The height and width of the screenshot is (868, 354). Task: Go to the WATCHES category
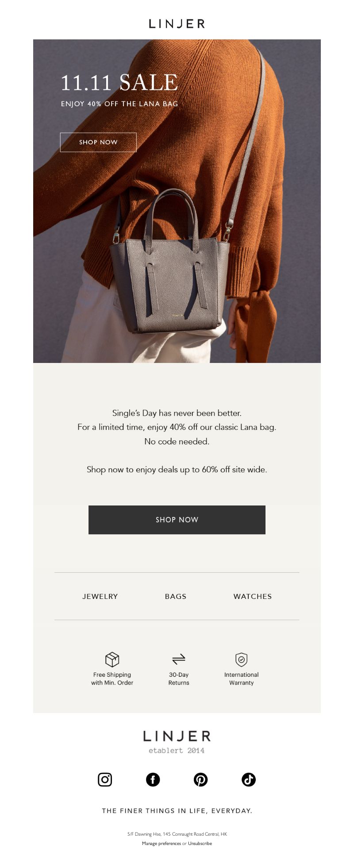tap(253, 596)
